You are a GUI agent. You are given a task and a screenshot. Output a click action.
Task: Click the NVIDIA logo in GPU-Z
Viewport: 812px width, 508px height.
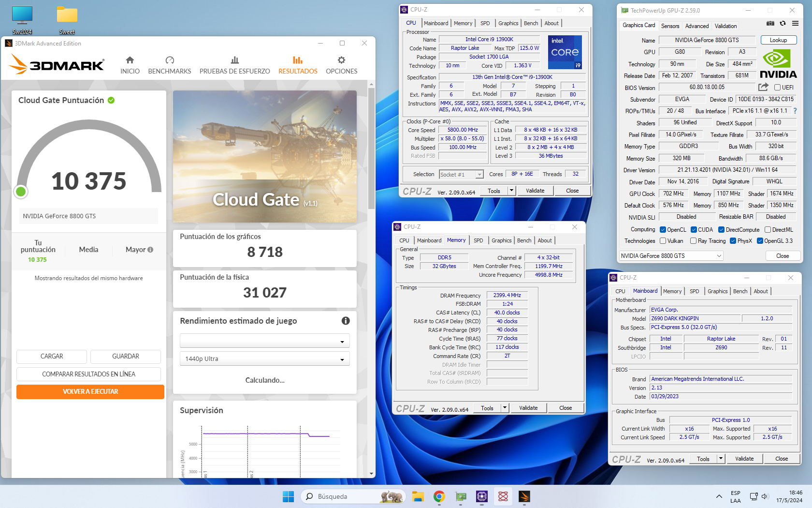pyautogui.click(x=778, y=64)
